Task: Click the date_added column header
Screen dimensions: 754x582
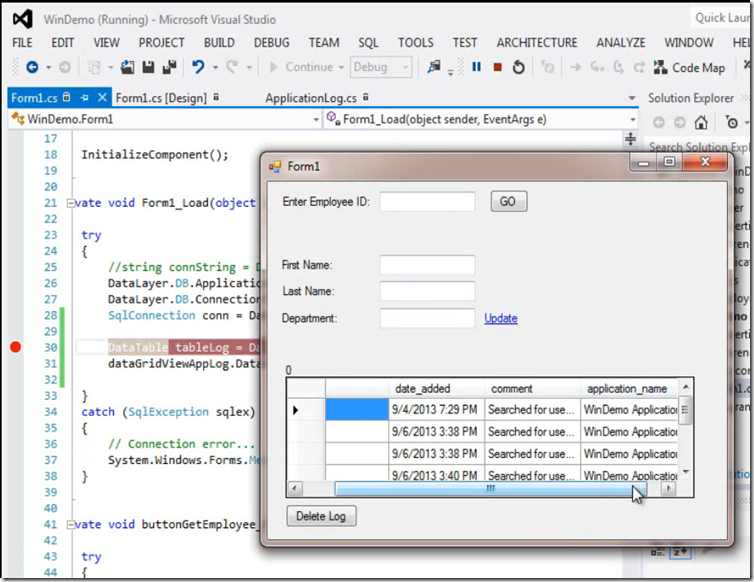Action: (436, 388)
